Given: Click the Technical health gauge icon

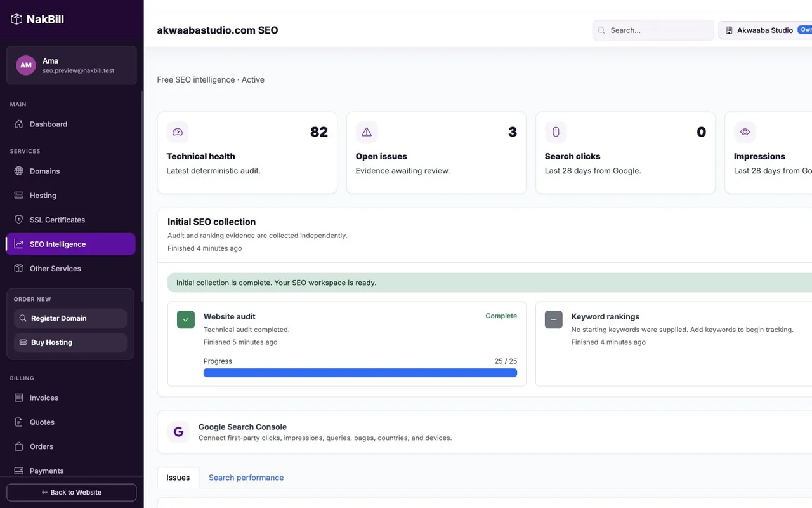Looking at the screenshot, I should click(x=178, y=132).
